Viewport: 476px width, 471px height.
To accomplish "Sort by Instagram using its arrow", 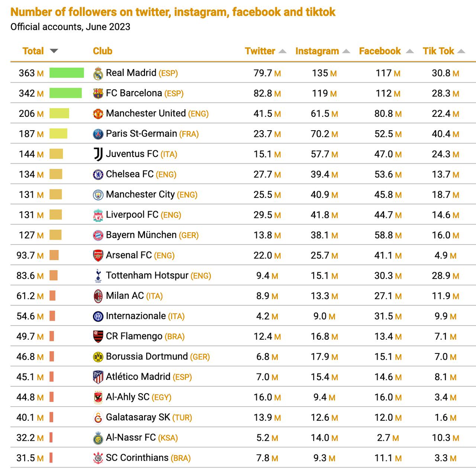I will tap(346, 51).
